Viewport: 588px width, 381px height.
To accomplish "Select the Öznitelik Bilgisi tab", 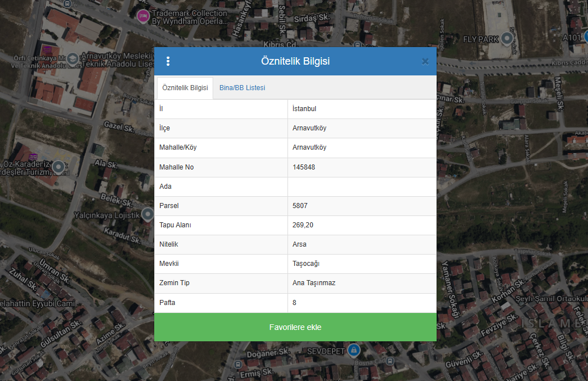I will (x=185, y=88).
